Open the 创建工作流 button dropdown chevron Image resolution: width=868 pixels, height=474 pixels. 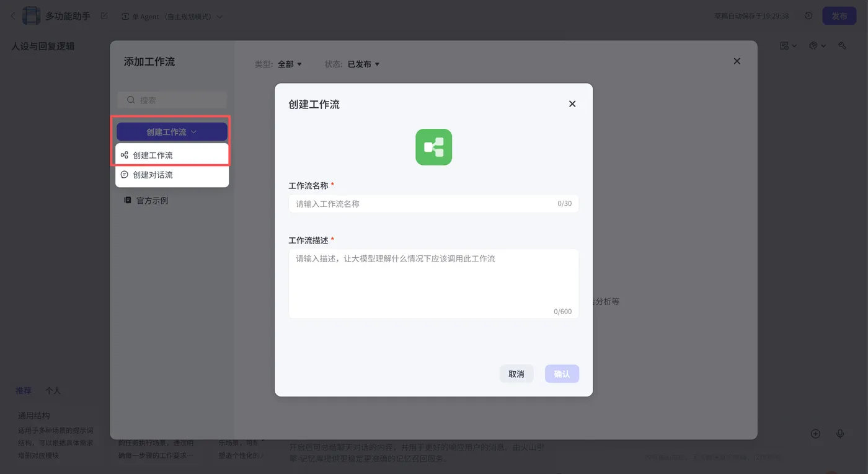193,131
